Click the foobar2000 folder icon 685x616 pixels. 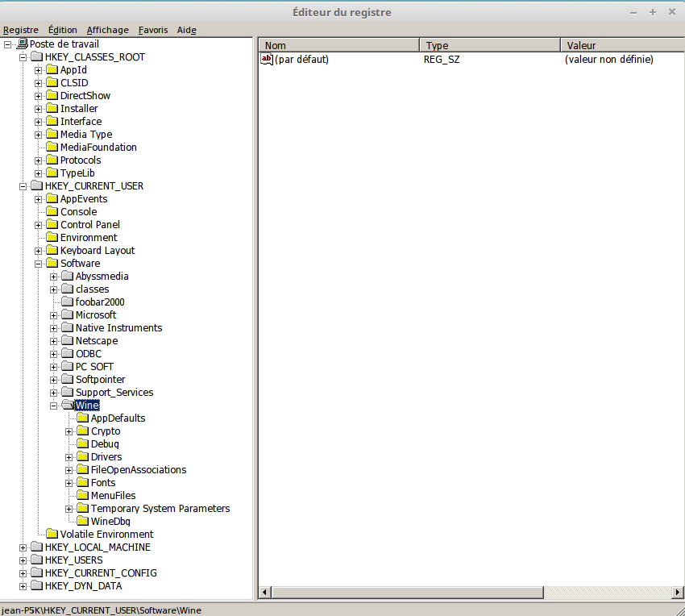click(x=68, y=302)
